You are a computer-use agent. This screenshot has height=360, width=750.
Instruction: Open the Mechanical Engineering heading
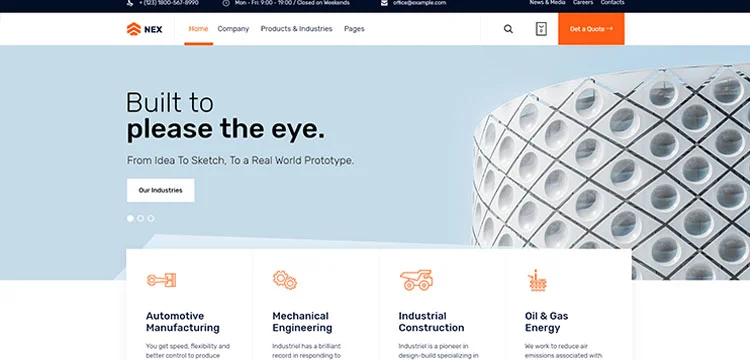(x=302, y=322)
